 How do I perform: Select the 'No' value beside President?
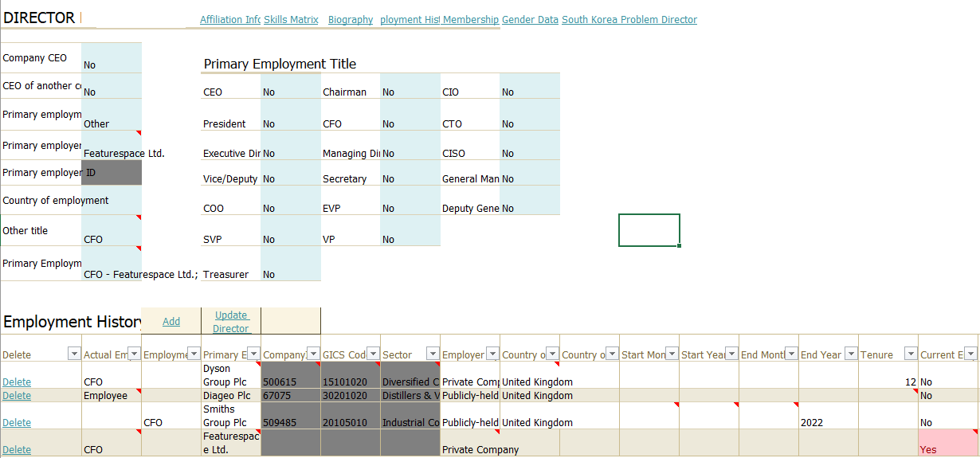click(291, 115)
